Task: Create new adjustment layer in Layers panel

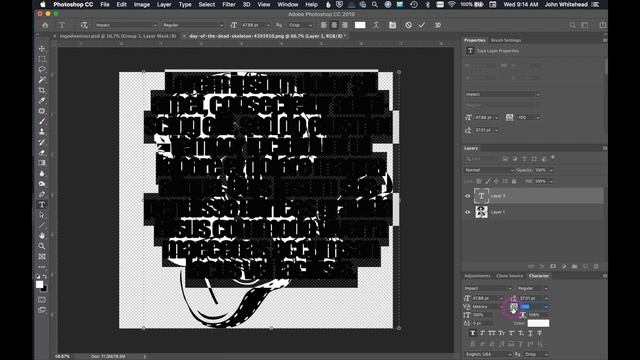Action: point(564,266)
